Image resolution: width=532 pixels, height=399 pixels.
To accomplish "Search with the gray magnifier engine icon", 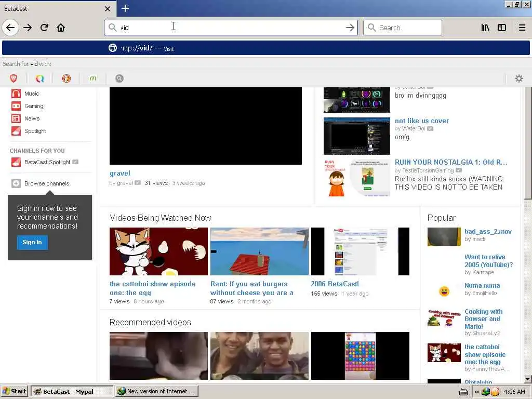I will tap(119, 78).
